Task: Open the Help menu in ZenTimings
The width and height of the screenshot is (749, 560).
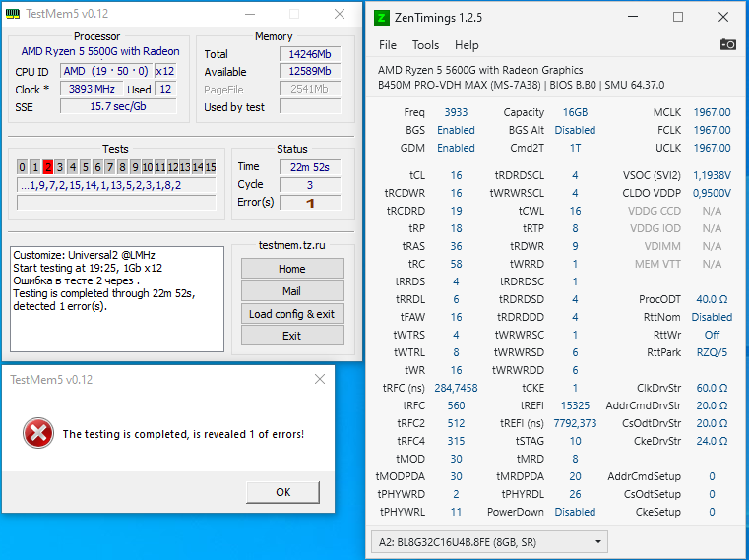Action: point(467,45)
